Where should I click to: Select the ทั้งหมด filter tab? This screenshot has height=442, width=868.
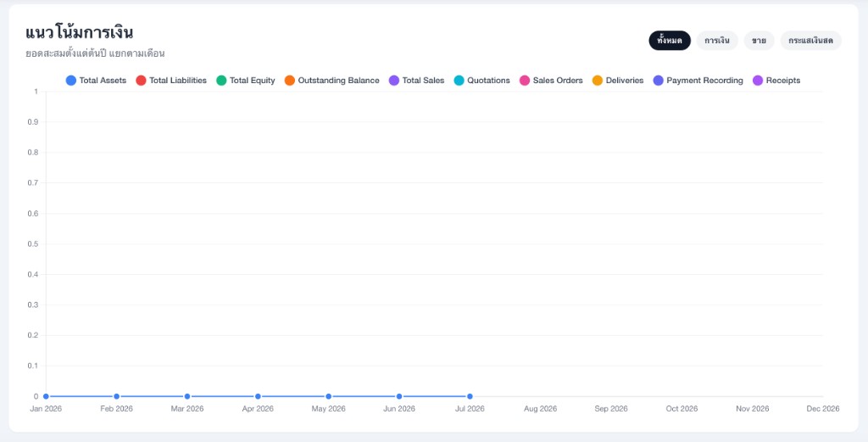pyautogui.click(x=670, y=41)
